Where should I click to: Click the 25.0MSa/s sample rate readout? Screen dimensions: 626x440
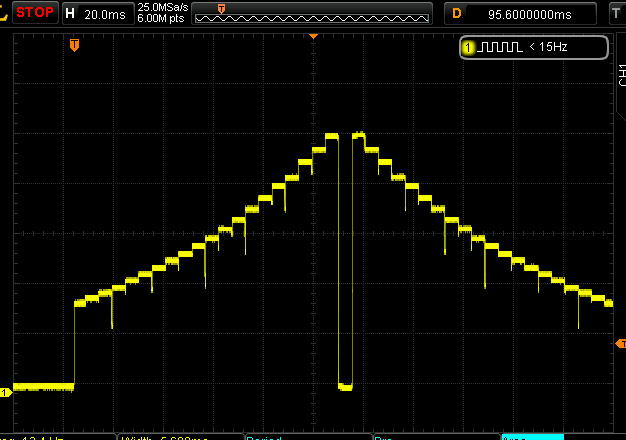[x=162, y=8]
